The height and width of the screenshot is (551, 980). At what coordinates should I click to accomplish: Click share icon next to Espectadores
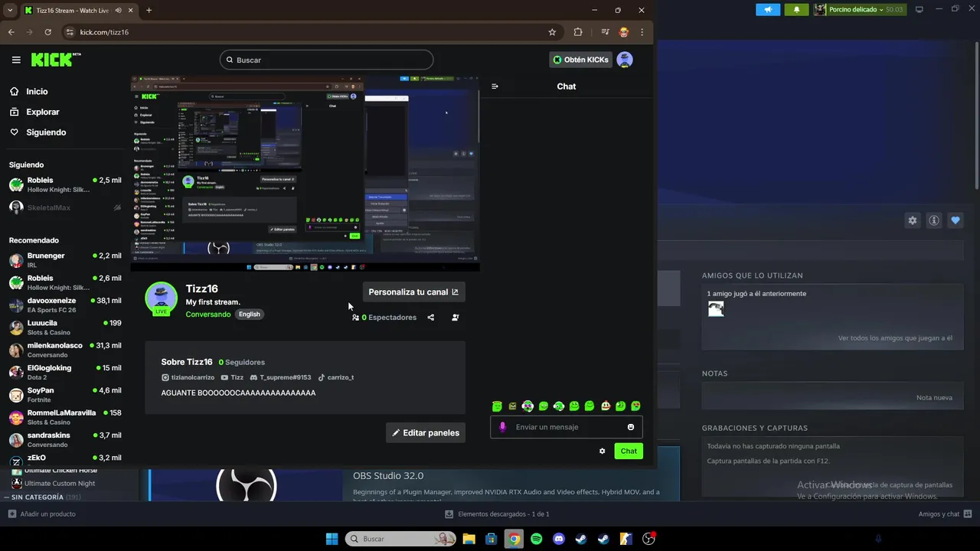(430, 317)
